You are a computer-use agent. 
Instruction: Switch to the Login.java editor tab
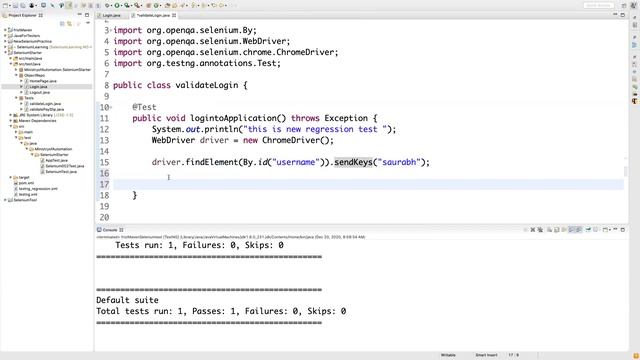(x=111, y=16)
